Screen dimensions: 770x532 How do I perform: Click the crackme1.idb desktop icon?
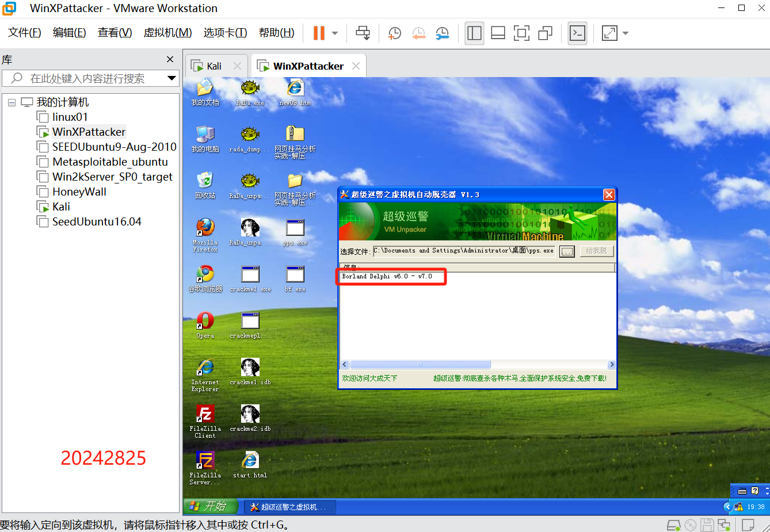pos(250,372)
